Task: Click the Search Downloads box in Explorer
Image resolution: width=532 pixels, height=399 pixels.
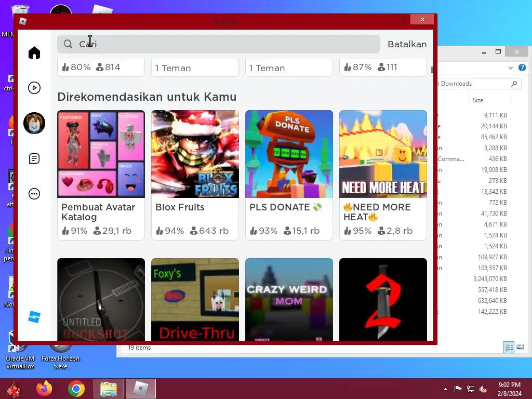Action: (478, 84)
